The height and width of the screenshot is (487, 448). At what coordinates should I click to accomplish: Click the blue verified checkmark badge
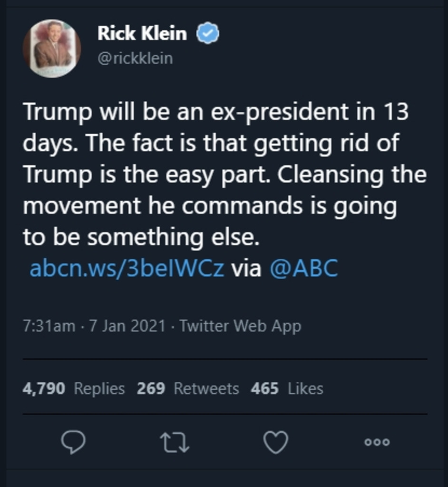pyautogui.click(x=208, y=34)
